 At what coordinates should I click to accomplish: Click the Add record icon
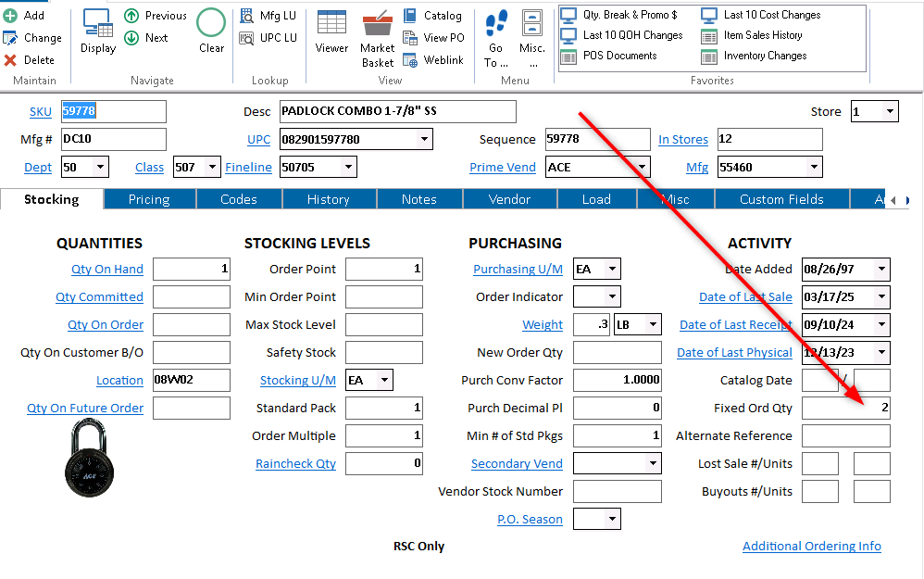point(10,16)
